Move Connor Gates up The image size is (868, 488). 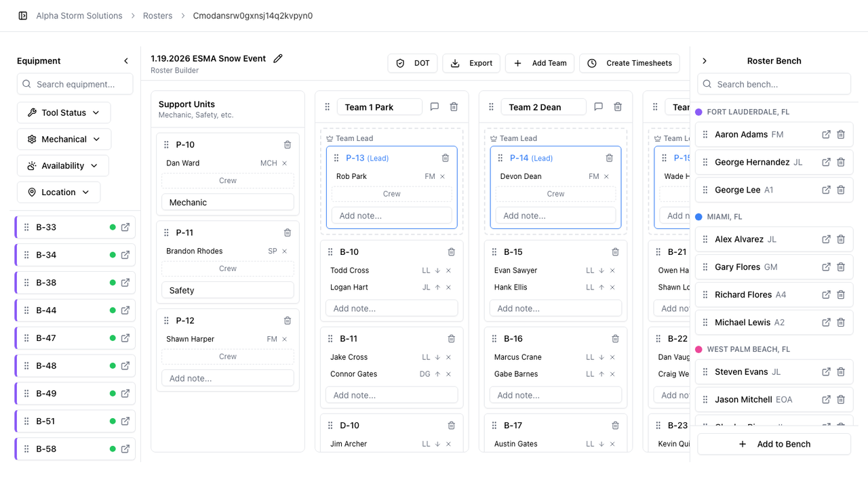pos(437,374)
